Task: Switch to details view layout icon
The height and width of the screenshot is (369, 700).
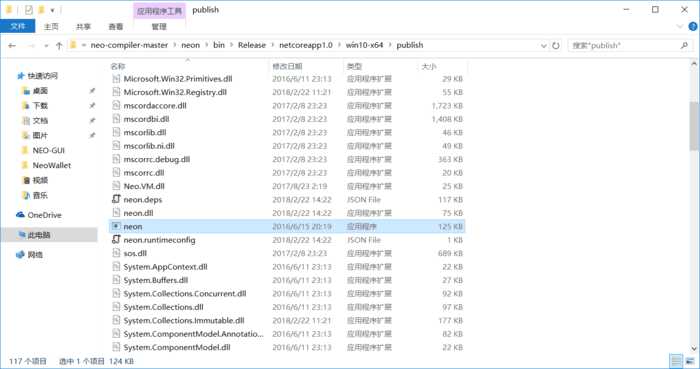Action: pos(676,361)
